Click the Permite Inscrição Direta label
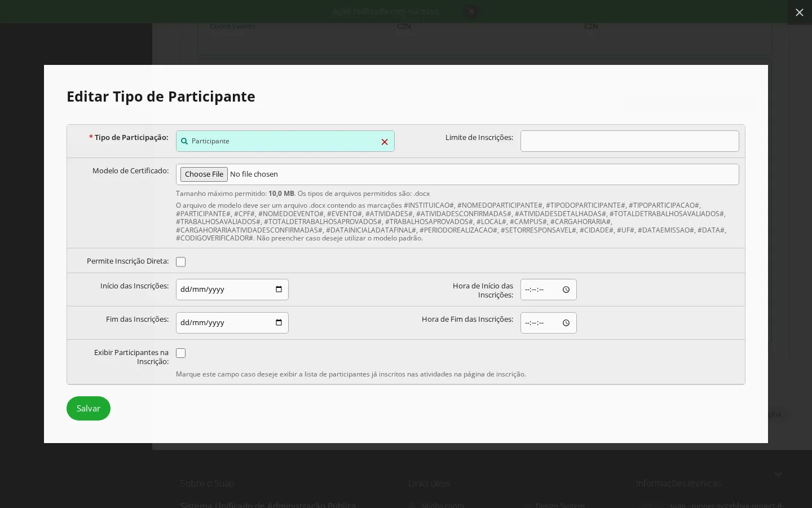 coord(127,261)
